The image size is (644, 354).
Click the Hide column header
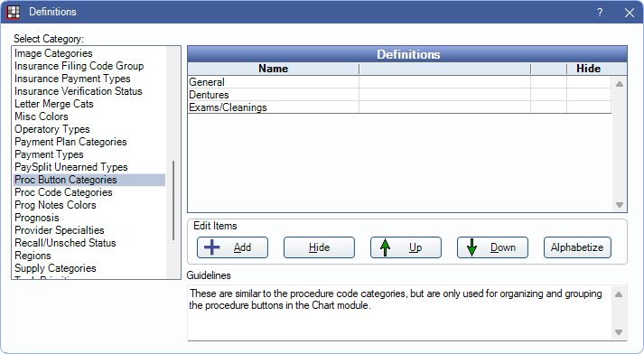point(589,69)
